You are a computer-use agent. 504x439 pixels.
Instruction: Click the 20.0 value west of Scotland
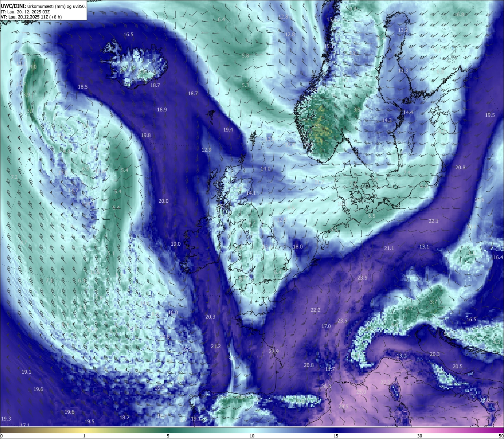(x=163, y=201)
